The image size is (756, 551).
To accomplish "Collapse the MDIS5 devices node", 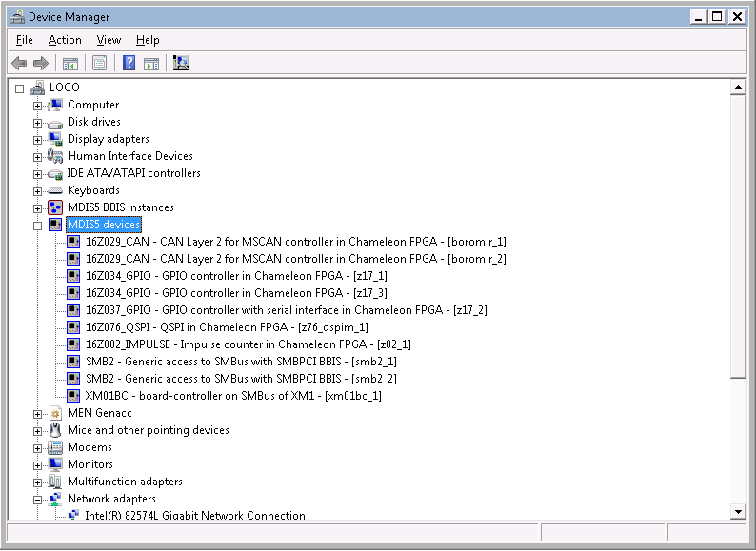I will coord(38,225).
